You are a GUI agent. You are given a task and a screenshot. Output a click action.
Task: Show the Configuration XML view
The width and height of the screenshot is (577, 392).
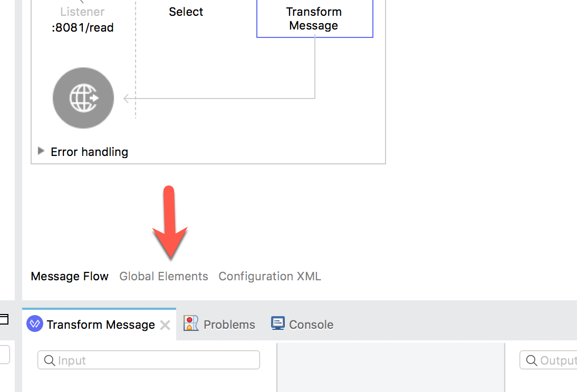pyautogui.click(x=270, y=276)
